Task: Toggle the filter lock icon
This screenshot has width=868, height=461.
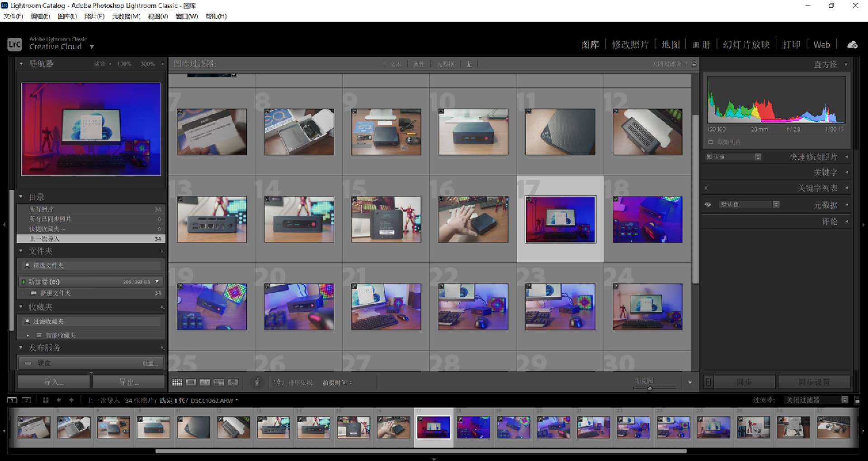Action: (694, 64)
